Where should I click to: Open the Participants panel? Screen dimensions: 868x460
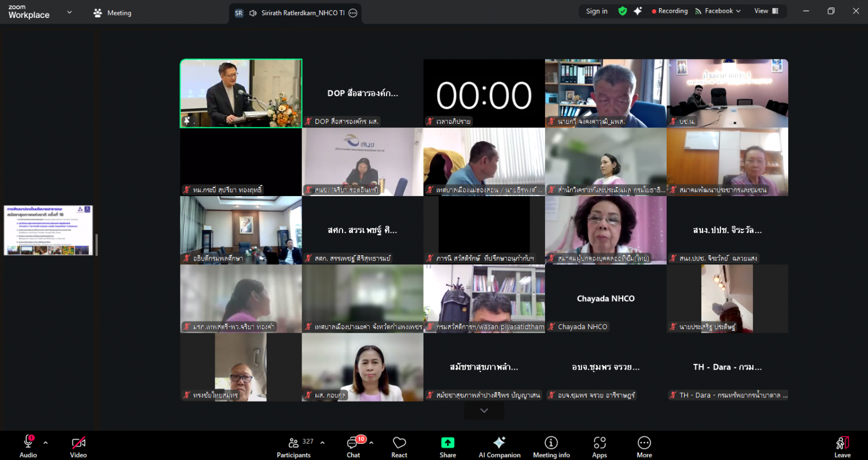(293, 446)
